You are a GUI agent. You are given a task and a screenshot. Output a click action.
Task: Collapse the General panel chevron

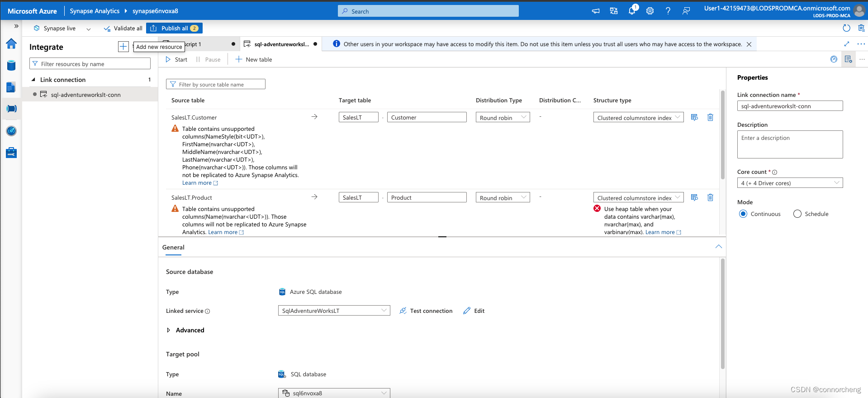point(719,247)
